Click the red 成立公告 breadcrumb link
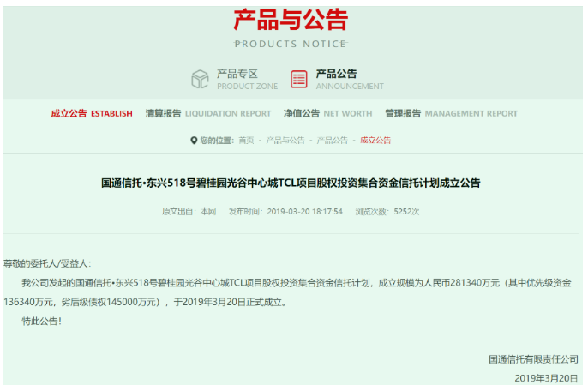Screen dimensions: 588x391 pos(375,141)
